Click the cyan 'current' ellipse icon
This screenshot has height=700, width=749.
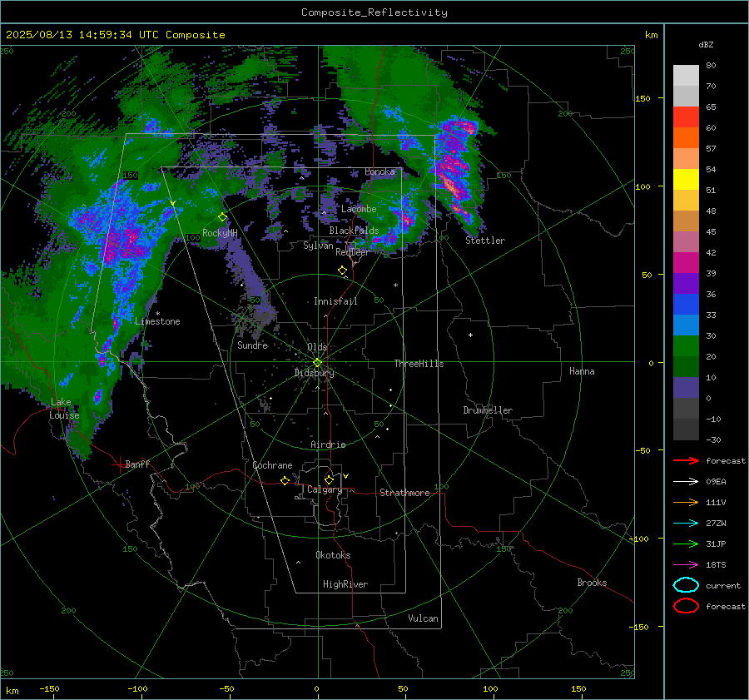pos(686,585)
